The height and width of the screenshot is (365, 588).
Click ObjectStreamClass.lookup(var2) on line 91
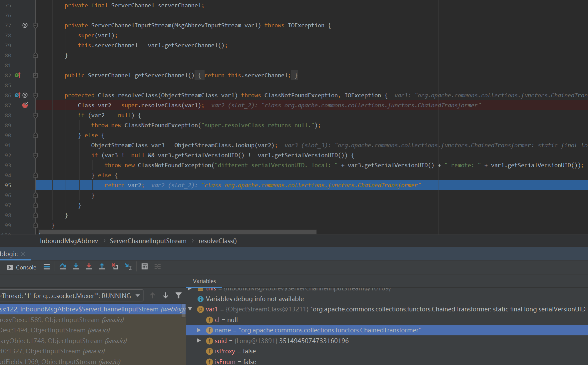(224, 145)
